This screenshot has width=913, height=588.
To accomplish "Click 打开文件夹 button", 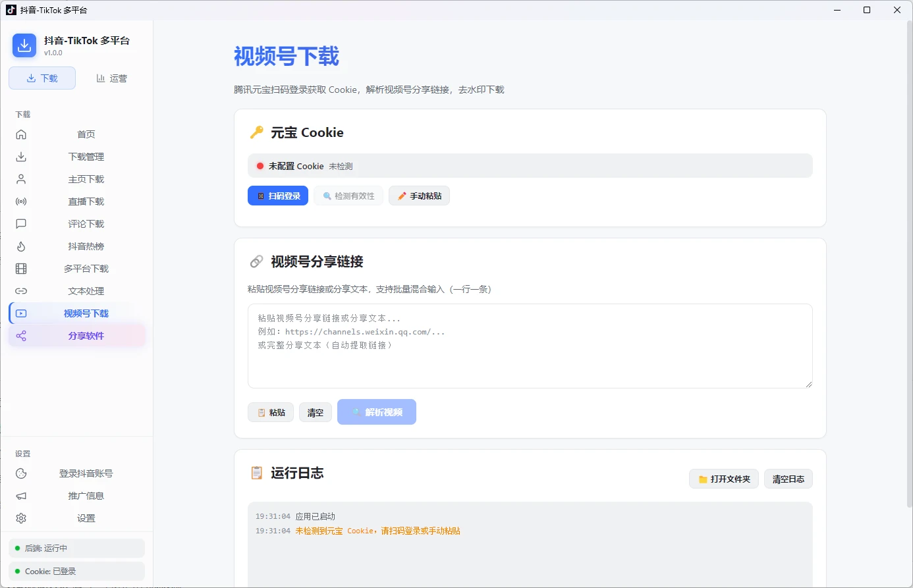I will pyautogui.click(x=724, y=479).
